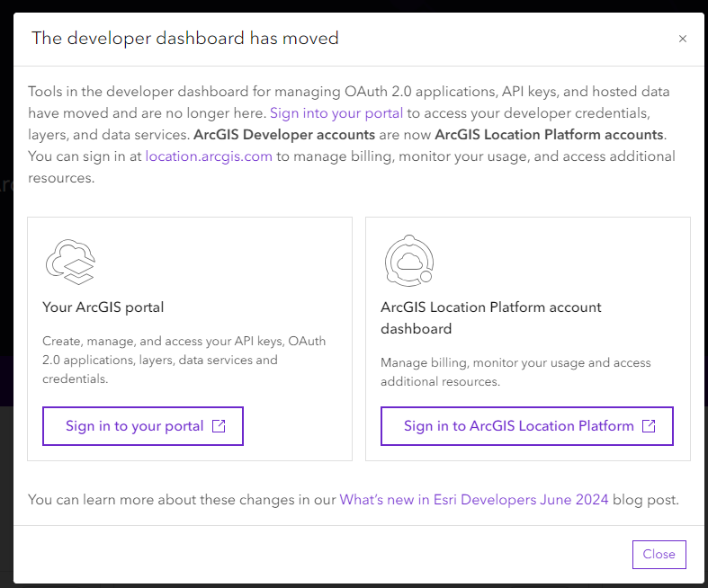Click the bold 'ArcGIS Developer accounts' text
The height and width of the screenshot is (588, 708).
pyautogui.click(x=284, y=135)
